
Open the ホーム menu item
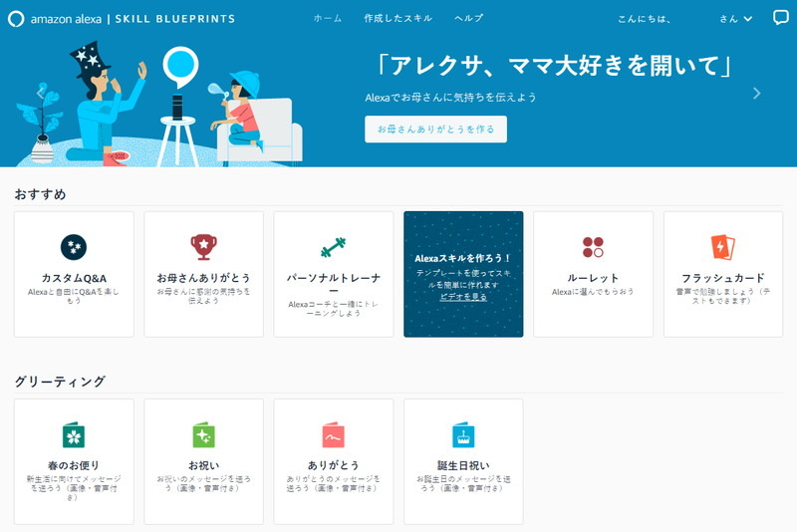[x=328, y=18]
